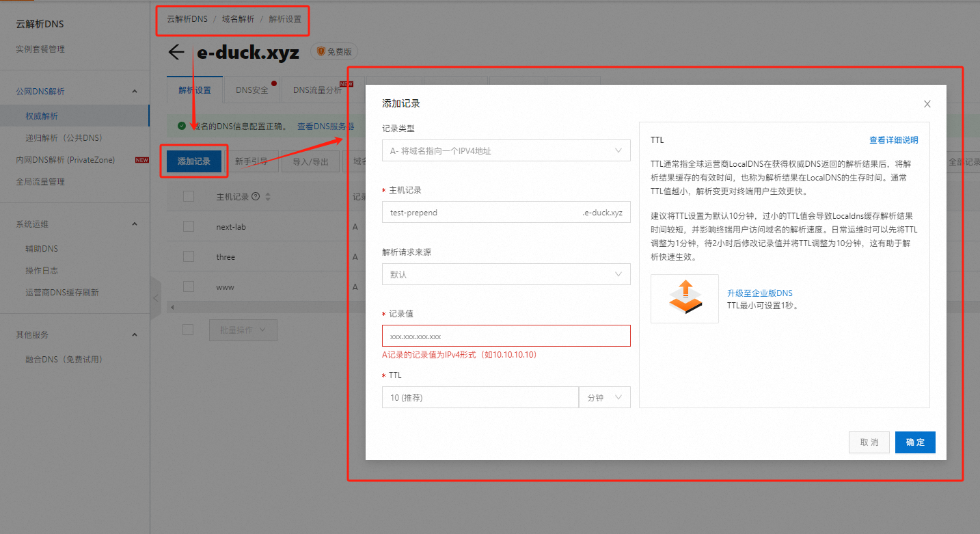Tick the checkbox for next-lab record
The height and width of the screenshot is (534, 980).
coord(189,227)
